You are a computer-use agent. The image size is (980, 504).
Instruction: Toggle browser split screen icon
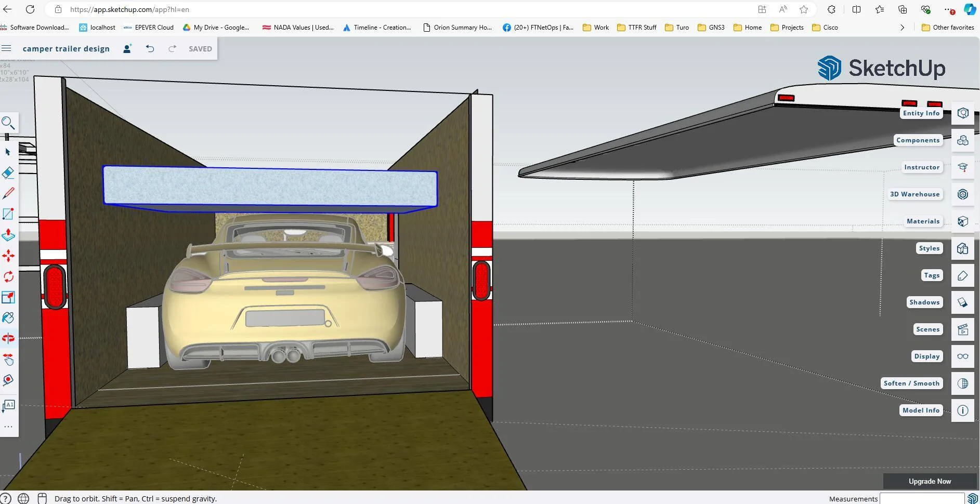pyautogui.click(x=857, y=9)
